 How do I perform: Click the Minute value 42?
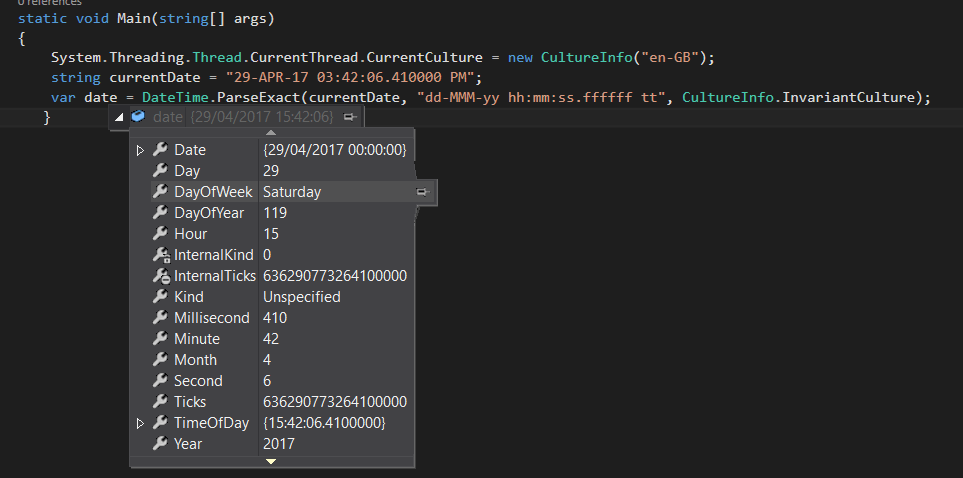click(x=272, y=339)
